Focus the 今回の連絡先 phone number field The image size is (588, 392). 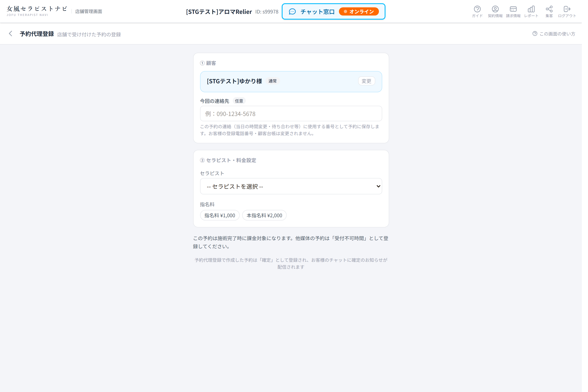(x=294, y=115)
